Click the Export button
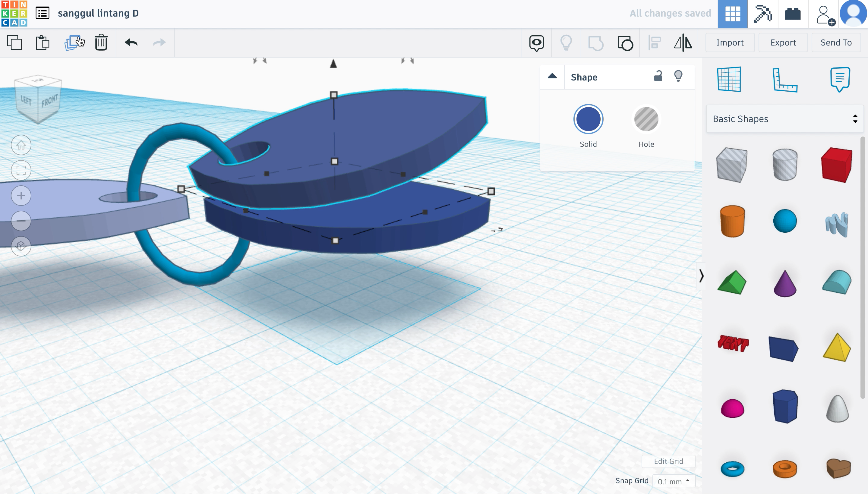Viewport: 868px width, 494px height. (x=783, y=43)
